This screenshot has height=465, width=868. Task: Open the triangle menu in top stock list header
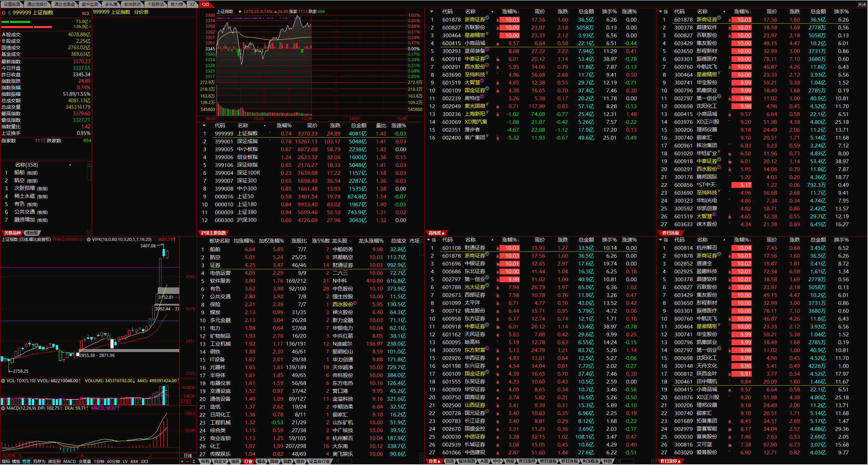tap(432, 12)
